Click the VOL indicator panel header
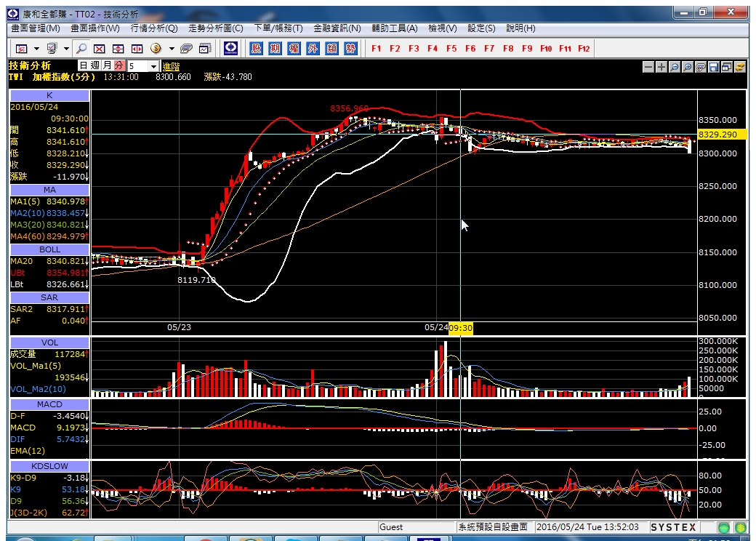756x541 pixels. point(49,342)
